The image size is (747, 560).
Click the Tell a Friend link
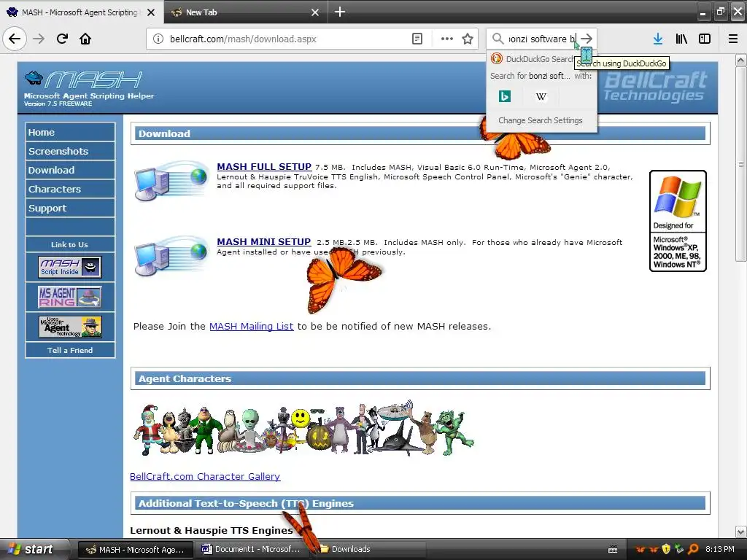pyautogui.click(x=70, y=350)
